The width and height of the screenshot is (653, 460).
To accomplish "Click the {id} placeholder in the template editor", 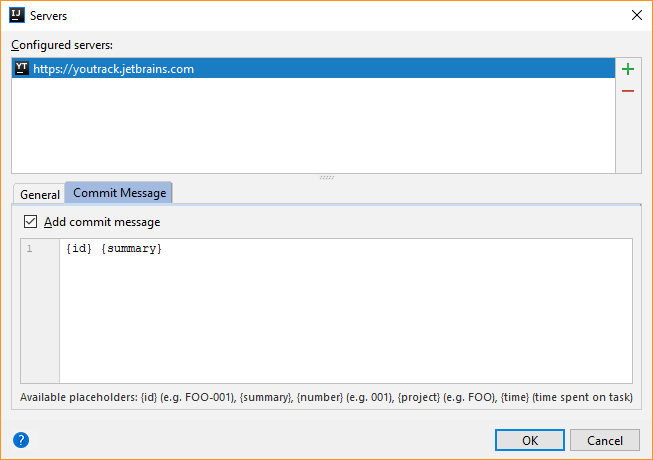I will [x=80, y=248].
